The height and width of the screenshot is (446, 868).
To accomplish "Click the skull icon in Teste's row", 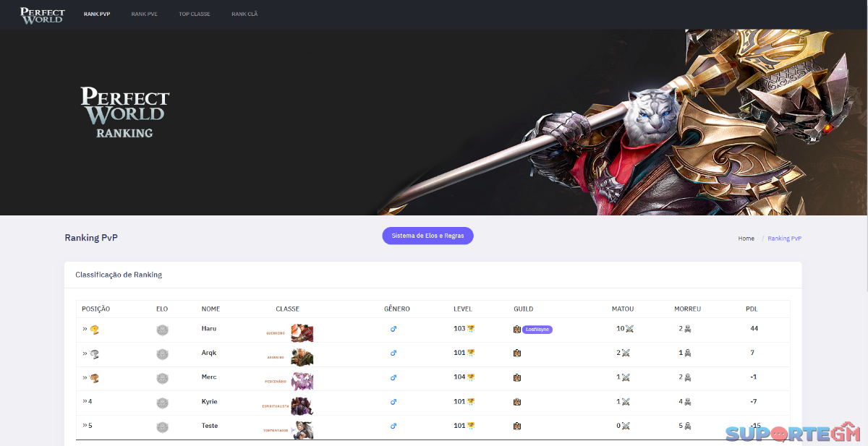I will (688, 426).
